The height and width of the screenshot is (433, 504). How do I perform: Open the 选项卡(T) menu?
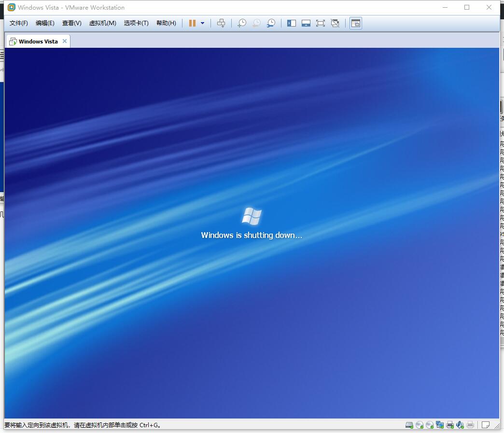tap(136, 23)
